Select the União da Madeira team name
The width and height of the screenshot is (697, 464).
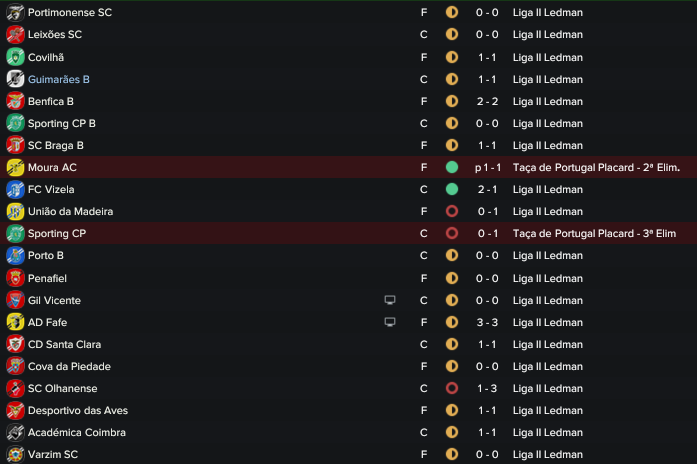(70, 212)
